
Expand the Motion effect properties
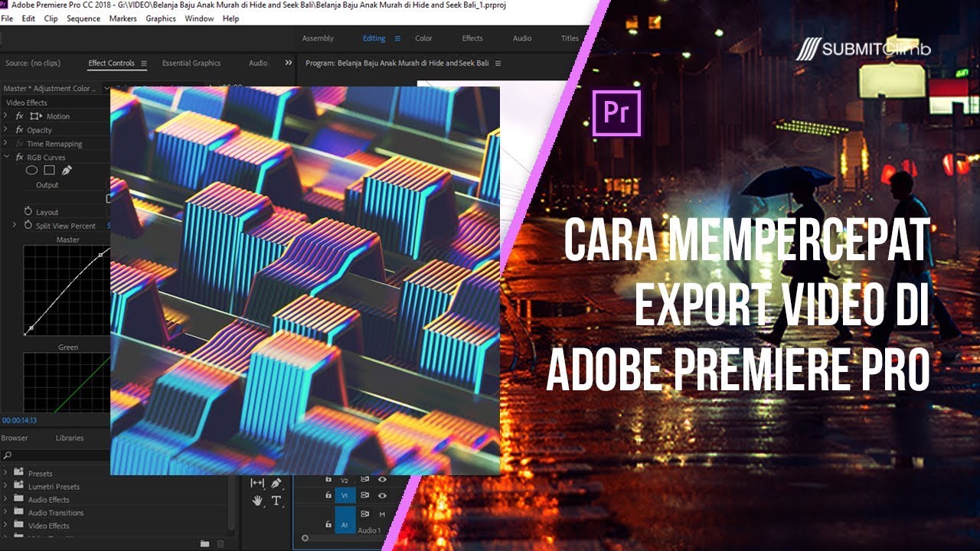[6, 116]
